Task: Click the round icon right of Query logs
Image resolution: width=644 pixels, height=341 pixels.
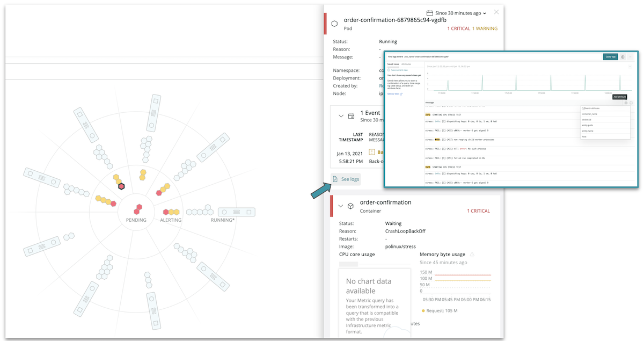Action: click(623, 57)
